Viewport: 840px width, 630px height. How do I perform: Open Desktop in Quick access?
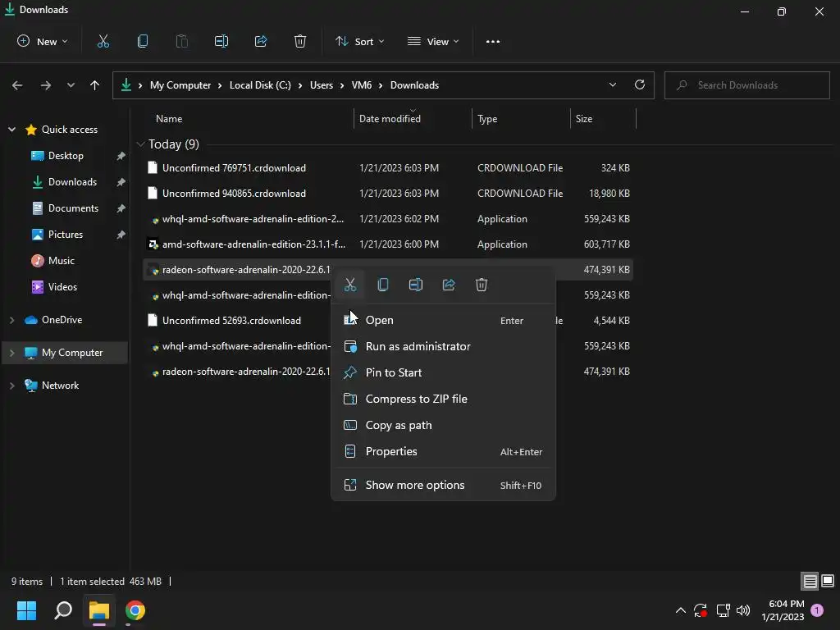[x=66, y=155]
